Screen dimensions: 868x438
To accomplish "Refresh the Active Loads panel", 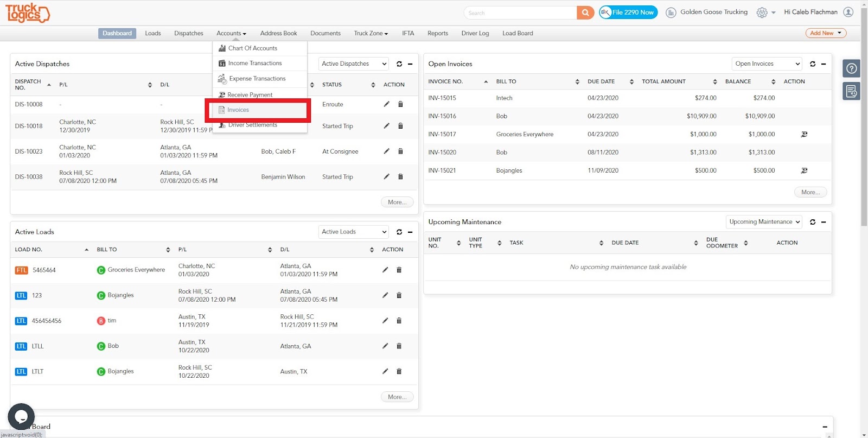I will point(399,232).
